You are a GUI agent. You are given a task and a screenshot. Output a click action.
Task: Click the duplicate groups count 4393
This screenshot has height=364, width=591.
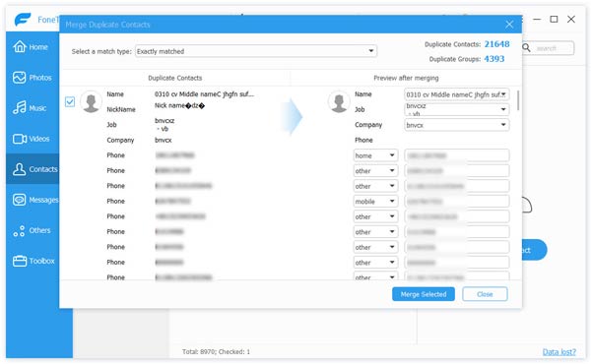[494, 59]
